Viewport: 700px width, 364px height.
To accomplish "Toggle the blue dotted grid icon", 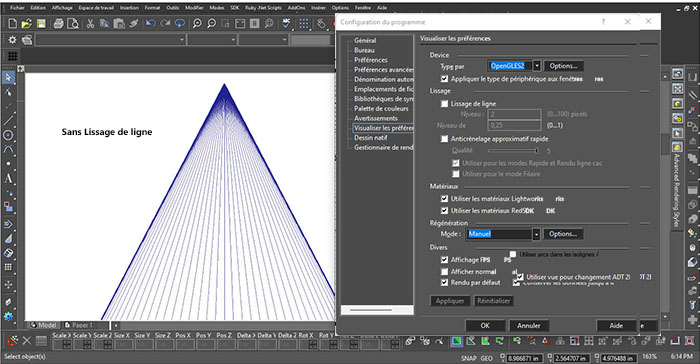I will (x=304, y=24).
